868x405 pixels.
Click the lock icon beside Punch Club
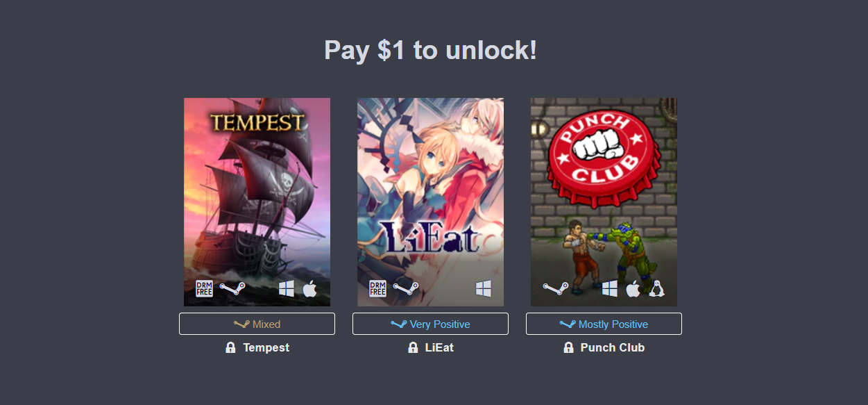pyautogui.click(x=568, y=347)
